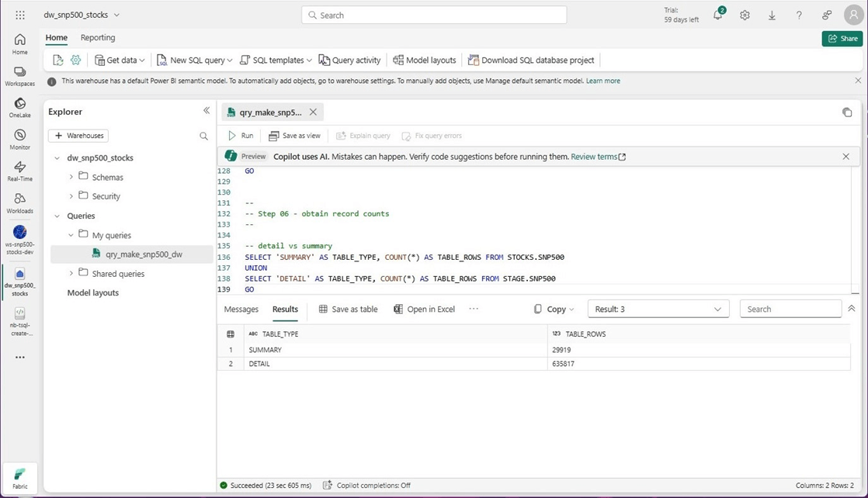Click the Run button
Viewport: 868px width, 498px height.
(x=241, y=136)
